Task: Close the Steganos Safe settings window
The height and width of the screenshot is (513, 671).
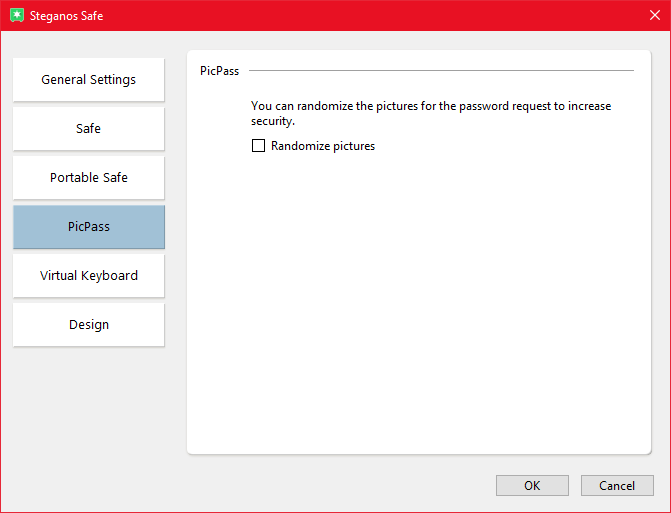Action: pyautogui.click(x=654, y=16)
